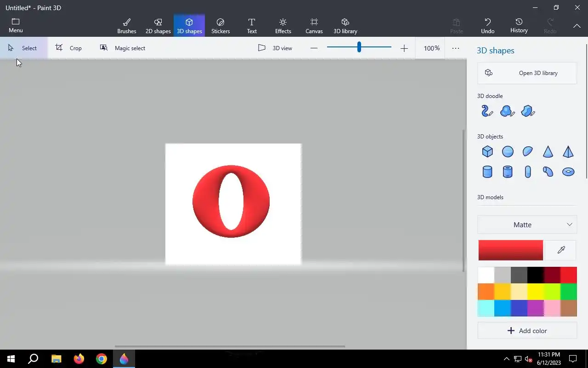Open the Menu folder icon

16,22
